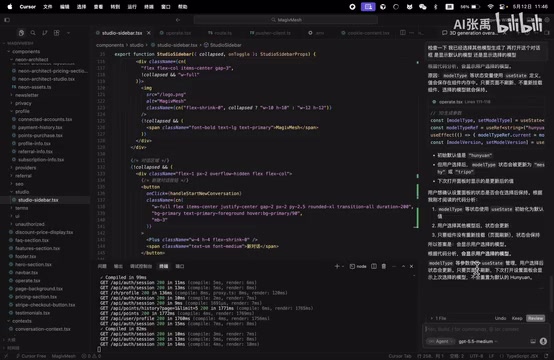
Task: Open points-purchase.tsx file
Action: click(40, 135)
